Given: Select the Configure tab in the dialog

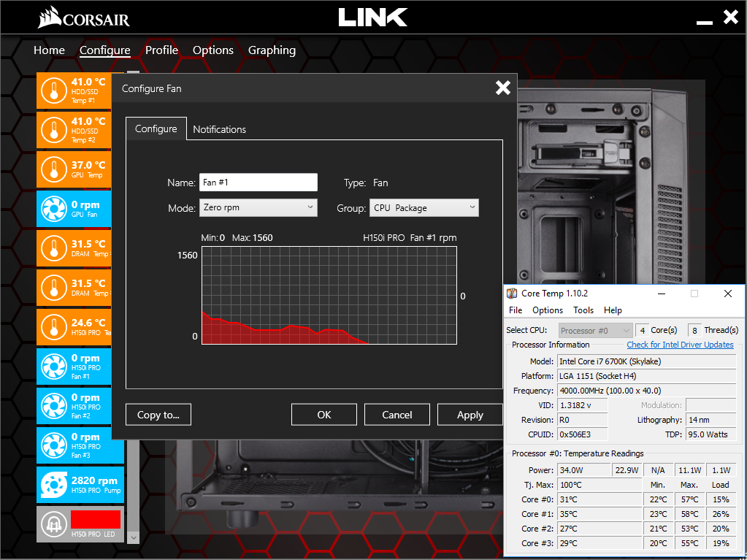Looking at the screenshot, I should tap(156, 129).
